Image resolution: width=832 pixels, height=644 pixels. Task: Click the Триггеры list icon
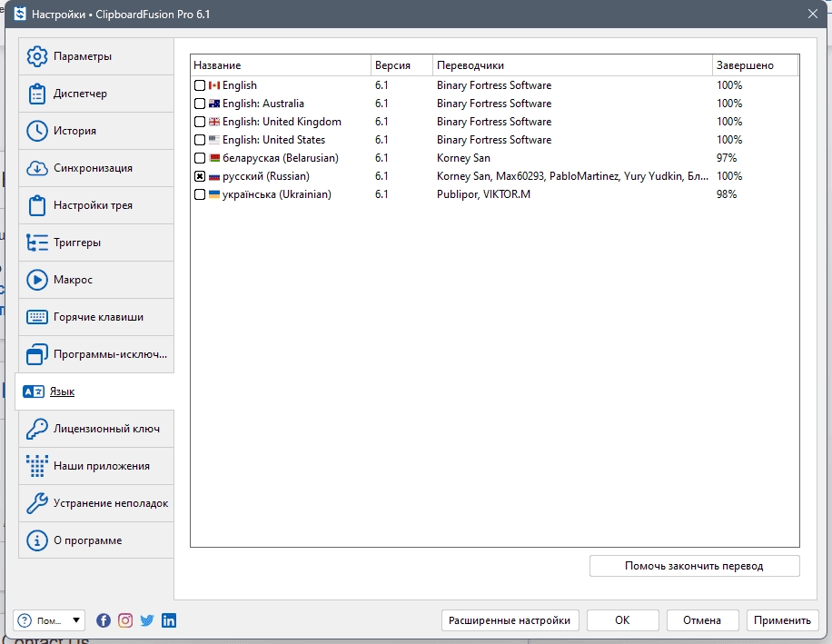tap(36, 243)
